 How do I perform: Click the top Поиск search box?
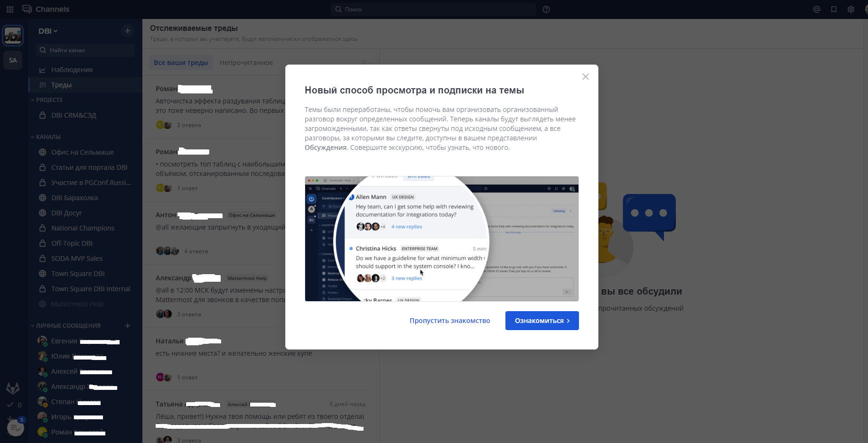coord(433,9)
